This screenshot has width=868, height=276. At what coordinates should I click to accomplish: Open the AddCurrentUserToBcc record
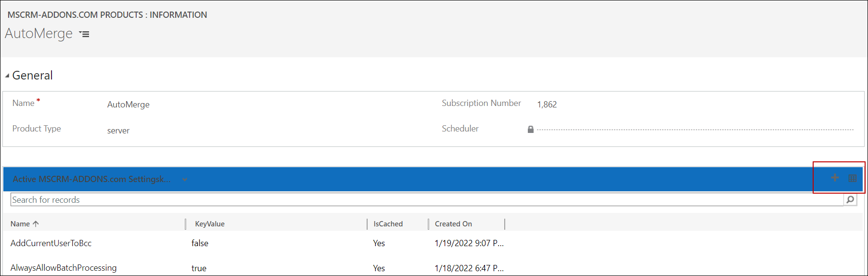tap(51, 243)
